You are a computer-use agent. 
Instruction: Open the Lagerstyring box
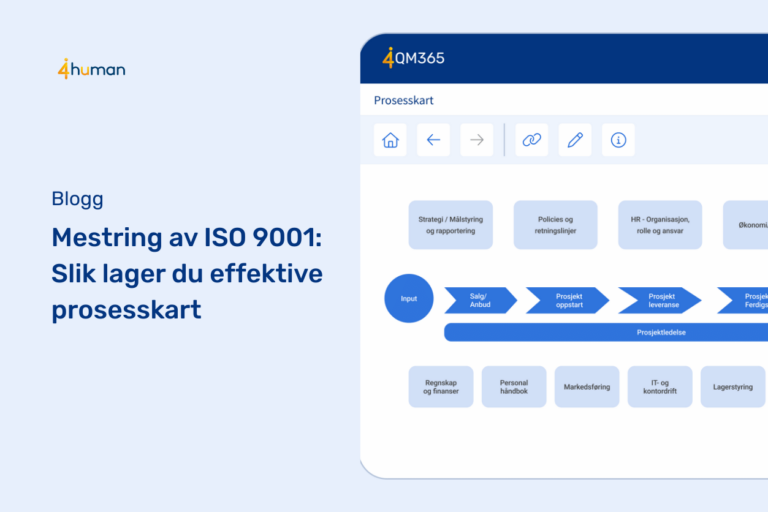(x=733, y=387)
